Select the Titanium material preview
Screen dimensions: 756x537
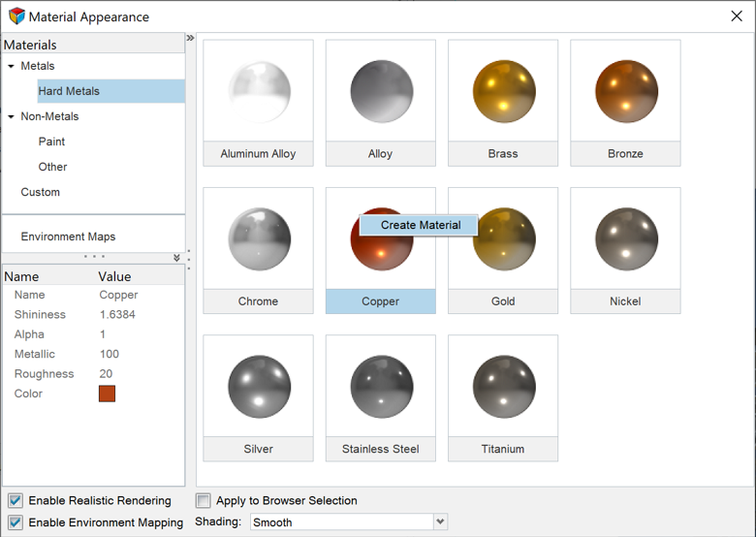tap(503, 386)
